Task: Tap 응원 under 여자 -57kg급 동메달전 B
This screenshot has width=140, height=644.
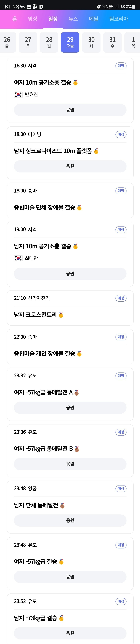Action: (70, 464)
